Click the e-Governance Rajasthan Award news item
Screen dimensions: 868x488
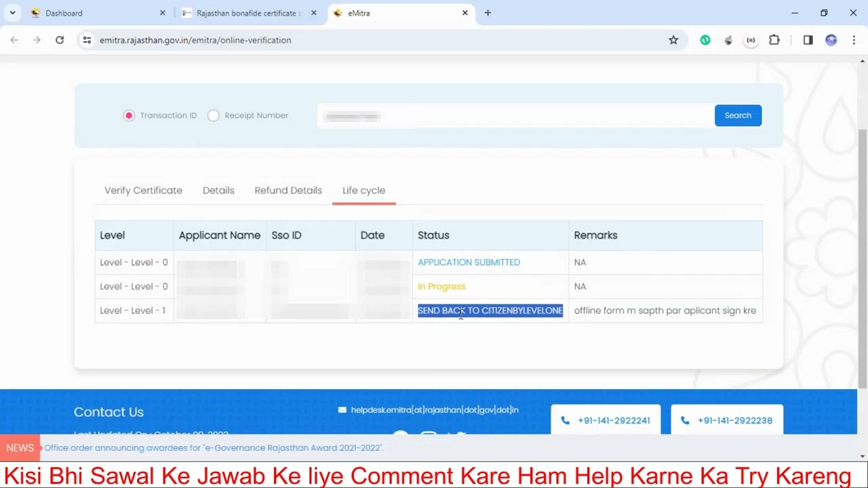click(214, 448)
